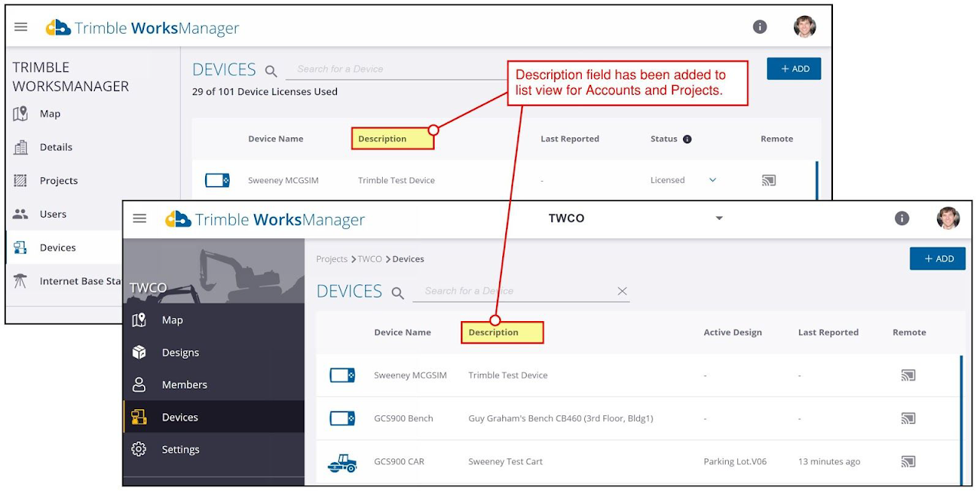980x492 pixels.
Task: Focus Search for a Device field, back window
Action: 397,69
